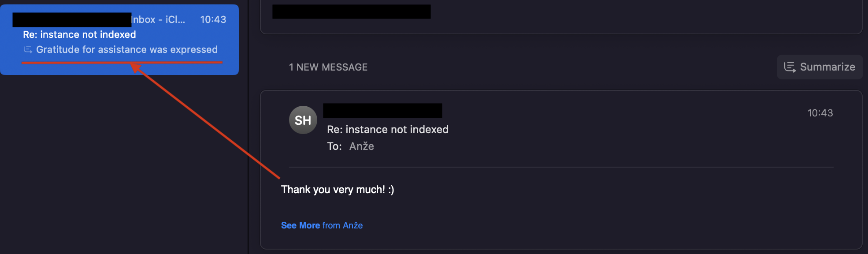Click the redacted sender in the message list
The image size is (868, 254).
coord(72,19)
